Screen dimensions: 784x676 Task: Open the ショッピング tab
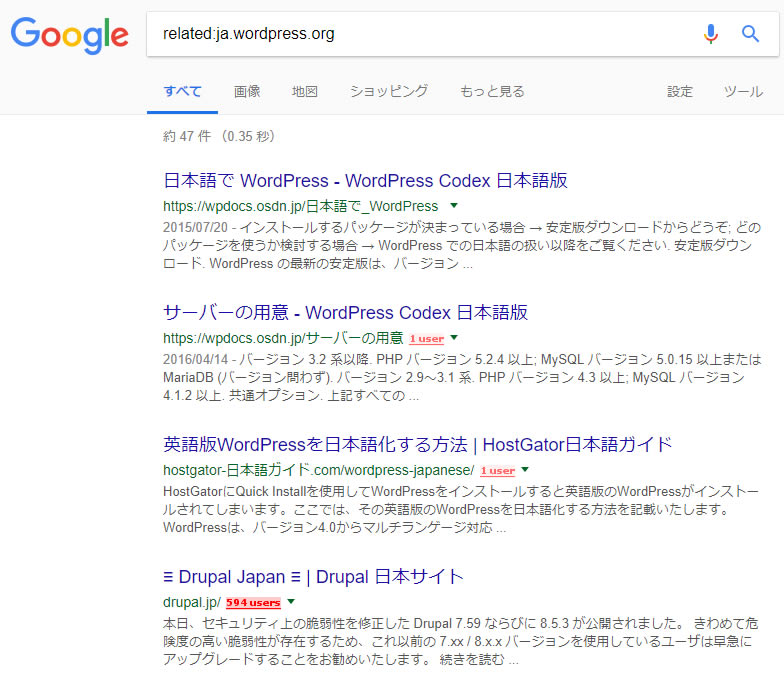pos(389,91)
